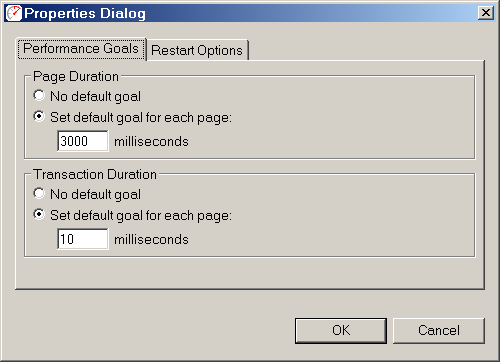500x362 pixels.
Task: Click the Properties Dialog title bar text
Action: (x=85, y=13)
